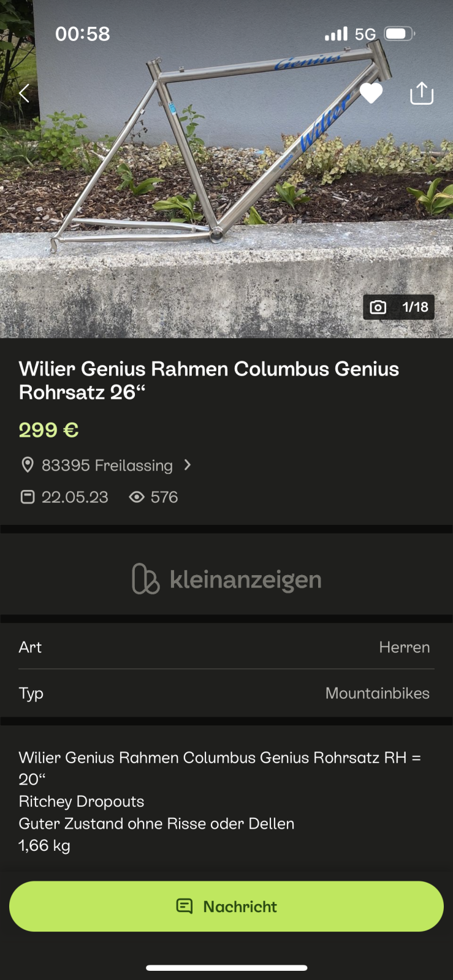The width and height of the screenshot is (453, 980).
Task: Tap the 299 € price
Action: coord(48,430)
